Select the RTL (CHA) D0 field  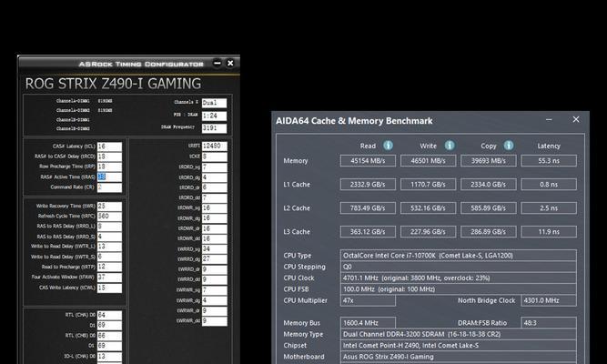pos(109,315)
